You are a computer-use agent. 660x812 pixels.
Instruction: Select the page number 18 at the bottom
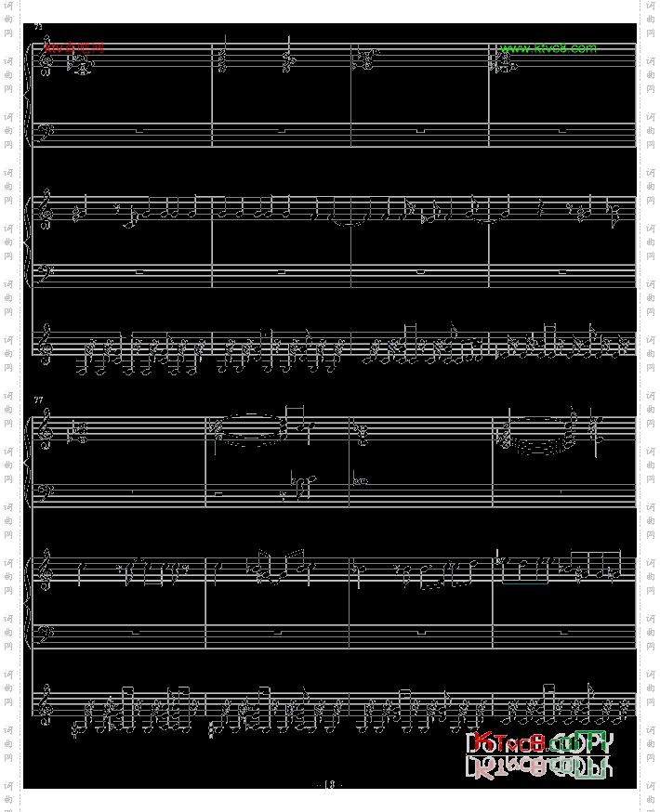329,785
